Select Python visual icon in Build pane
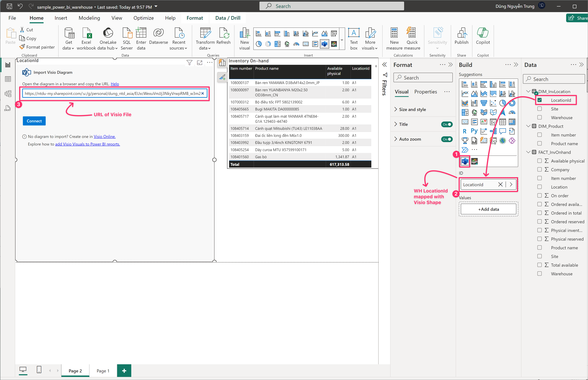Screen dimensions: 588x380 coord(474,131)
